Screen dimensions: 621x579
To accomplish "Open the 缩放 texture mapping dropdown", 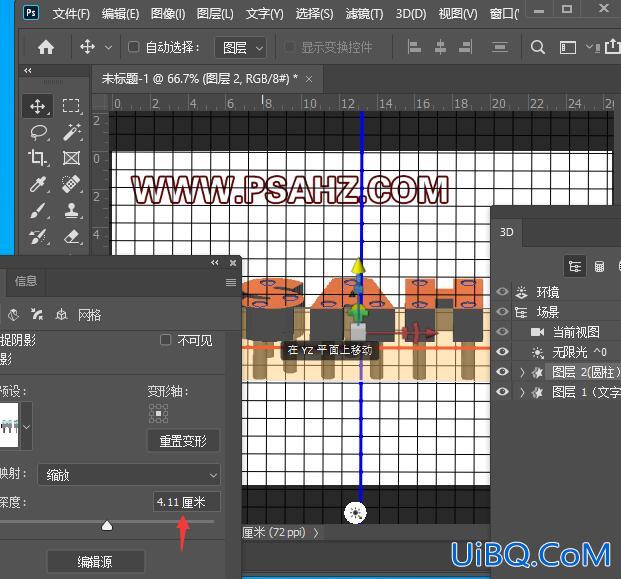I will click(x=129, y=474).
